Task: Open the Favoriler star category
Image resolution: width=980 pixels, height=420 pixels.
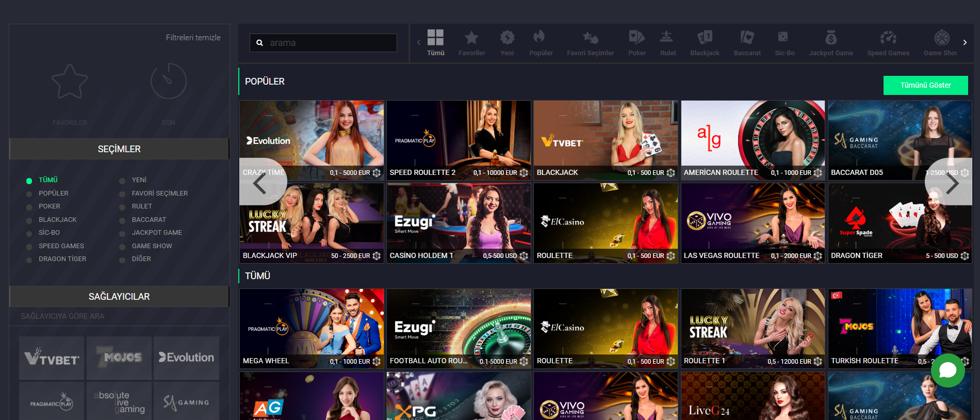Action: (x=471, y=43)
